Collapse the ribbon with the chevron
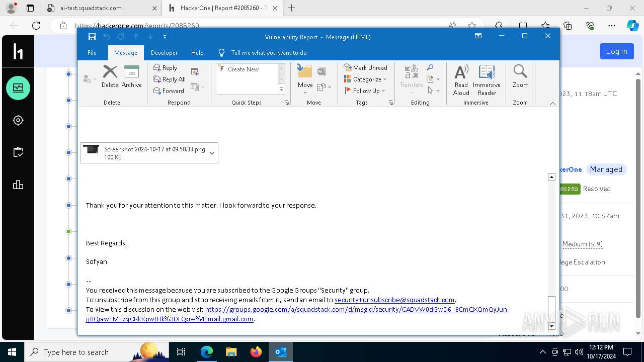The width and height of the screenshot is (644, 362). click(552, 103)
